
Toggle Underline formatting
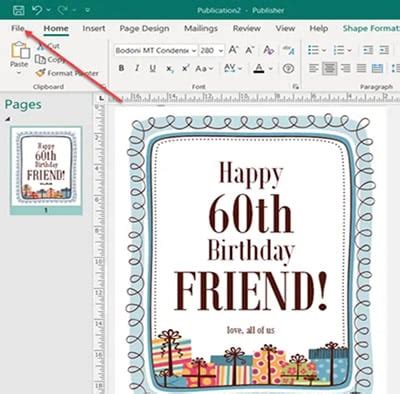(x=153, y=68)
